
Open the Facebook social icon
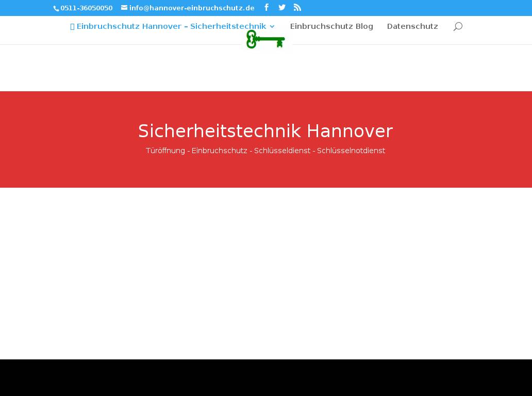(267, 7)
